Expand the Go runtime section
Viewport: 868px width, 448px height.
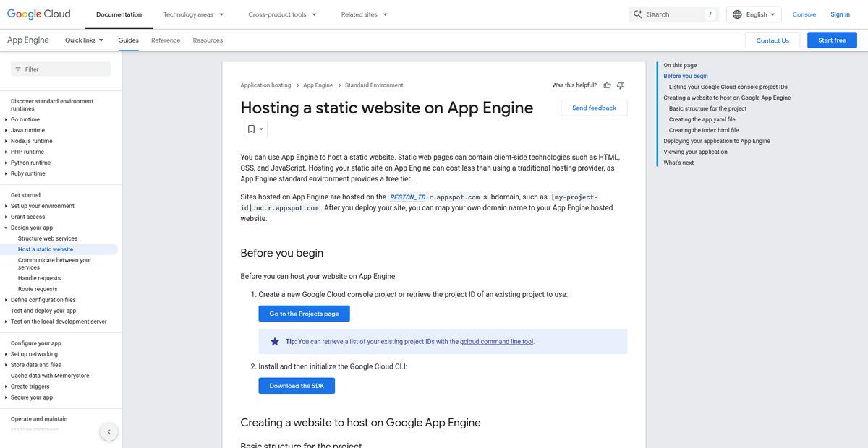tap(7, 119)
